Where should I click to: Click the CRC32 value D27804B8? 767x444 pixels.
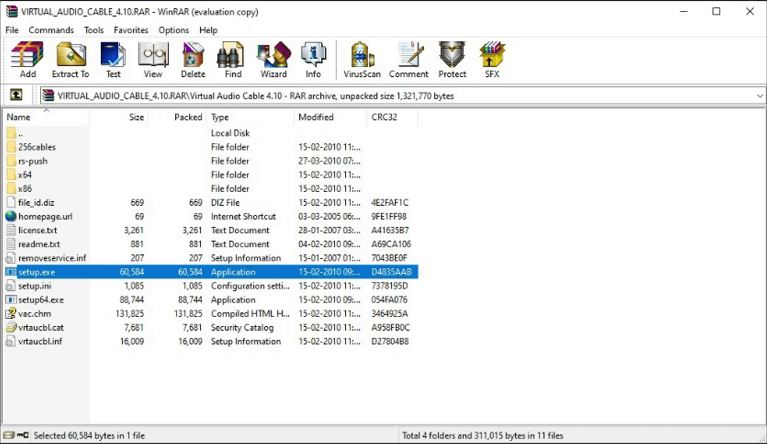tap(390, 341)
